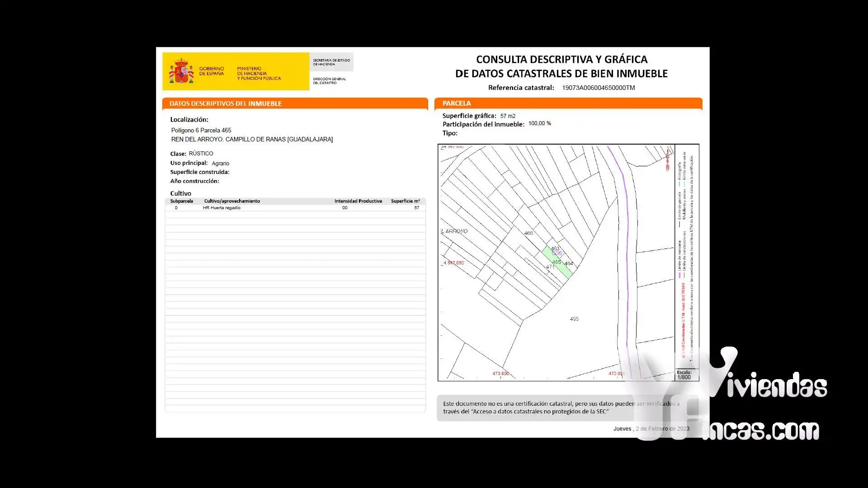This screenshot has height=488, width=868.
Task: Click "DE DATOS CATASTRALES DE BIEN INMUEBLE" line
Action: 561,74
